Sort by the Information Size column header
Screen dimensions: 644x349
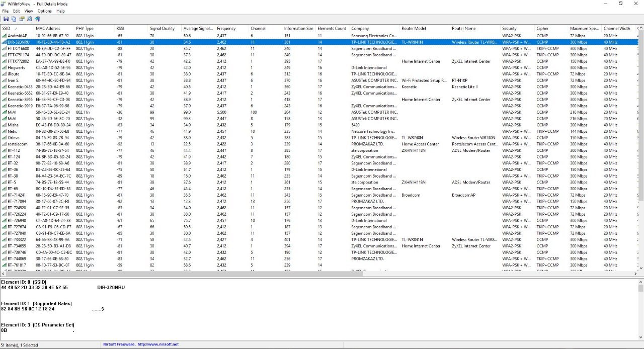[x=299, y=29]
